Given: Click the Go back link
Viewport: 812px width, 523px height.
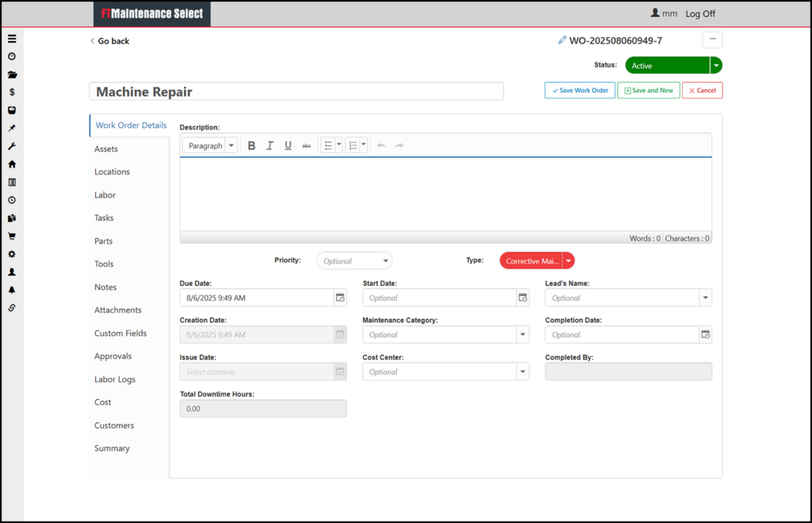Looking at the screenshot, I should [x=109, y=41].
